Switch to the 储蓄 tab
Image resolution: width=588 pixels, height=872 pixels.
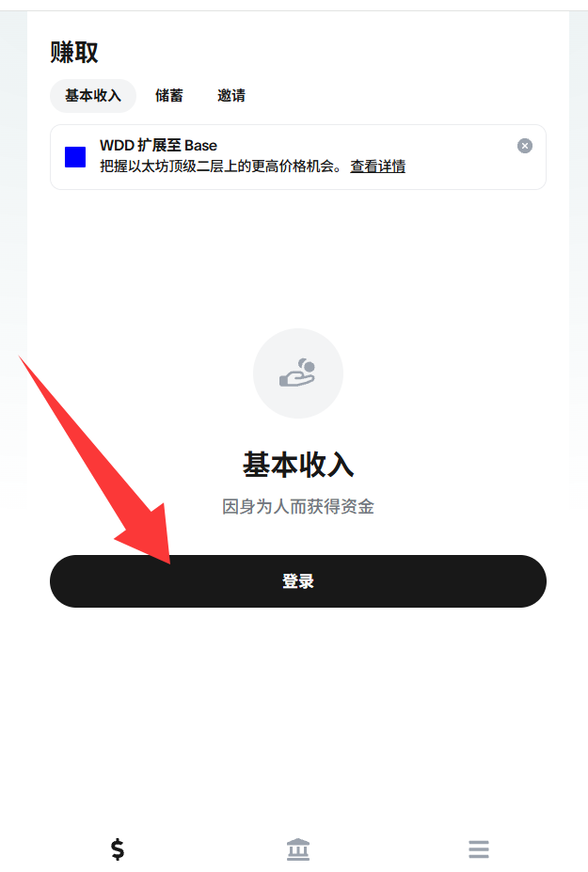click(x=169, y=96)
